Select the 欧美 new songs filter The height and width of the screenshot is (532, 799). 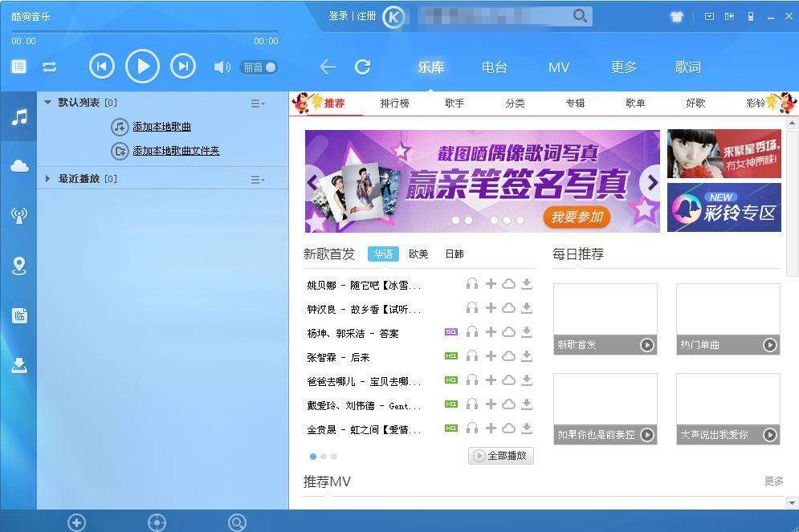[418, 254]
